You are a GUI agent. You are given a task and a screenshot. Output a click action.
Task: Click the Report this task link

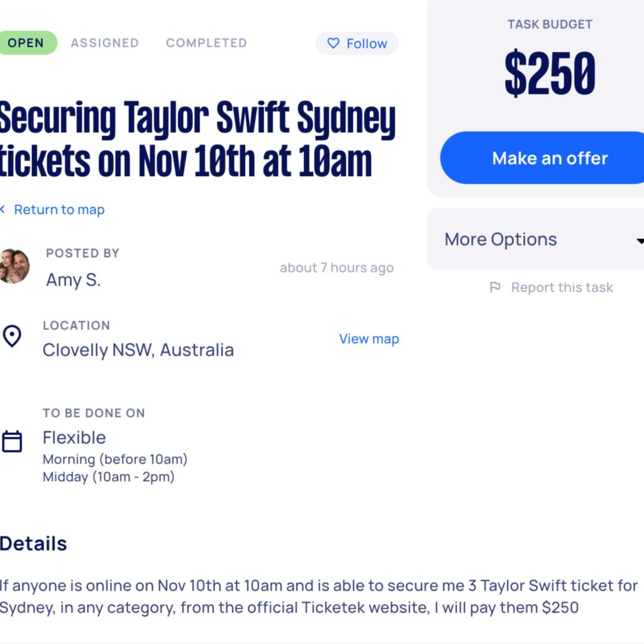pos(563,287)
